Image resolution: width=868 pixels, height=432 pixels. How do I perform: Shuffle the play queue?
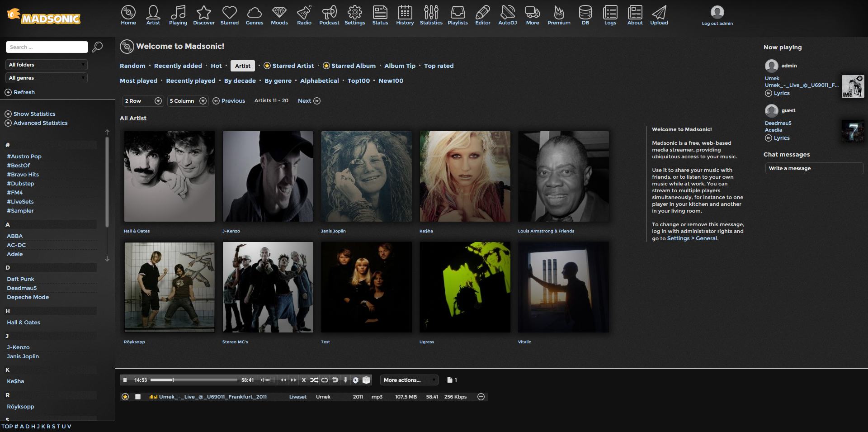[314, 380]
